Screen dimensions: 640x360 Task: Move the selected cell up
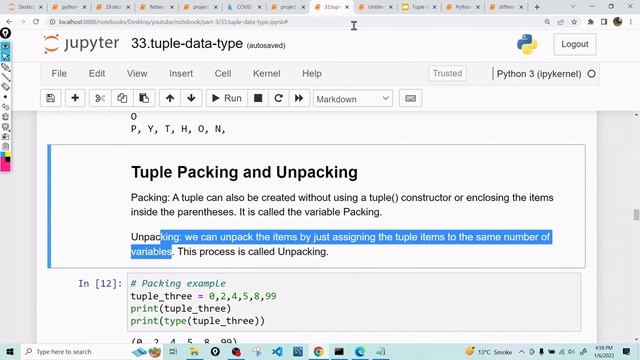(x=170, y=98)
